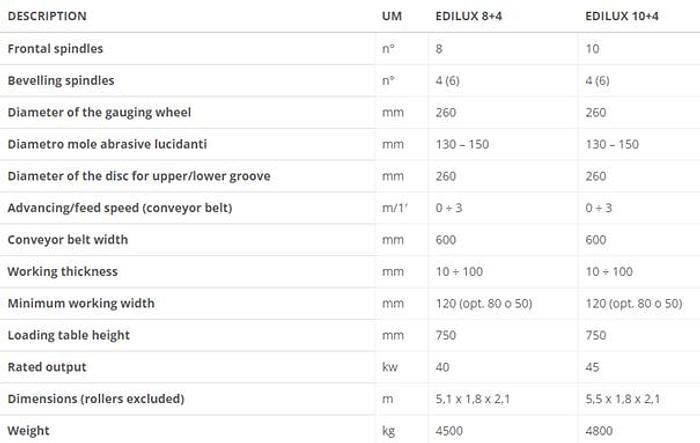Click the dimensions value 5,1 x 1,8 x 2,1

[474, 399]
